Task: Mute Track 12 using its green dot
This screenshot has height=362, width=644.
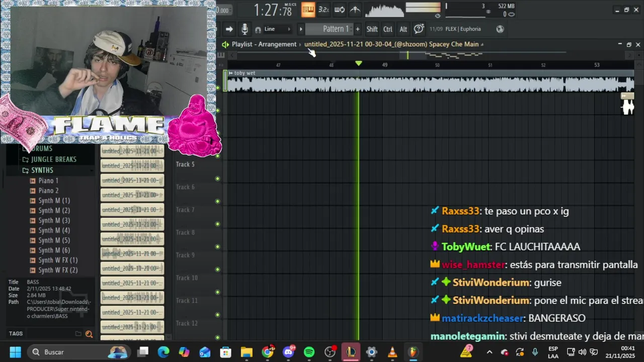Action: [217, 337]
